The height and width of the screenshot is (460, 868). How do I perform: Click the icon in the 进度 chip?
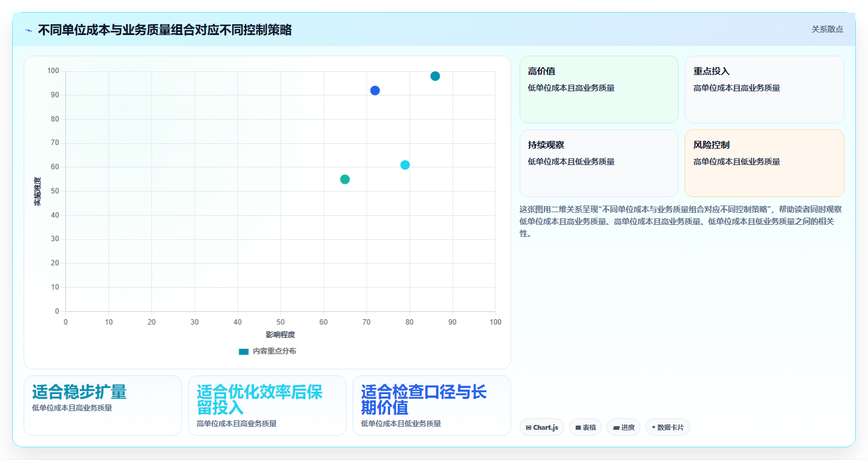pos(616,427)
